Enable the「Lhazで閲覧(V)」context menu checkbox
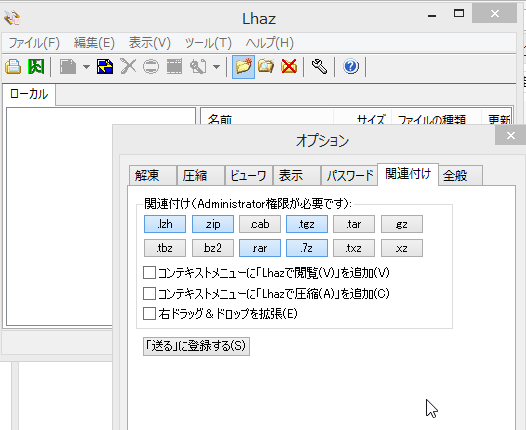 149,273
